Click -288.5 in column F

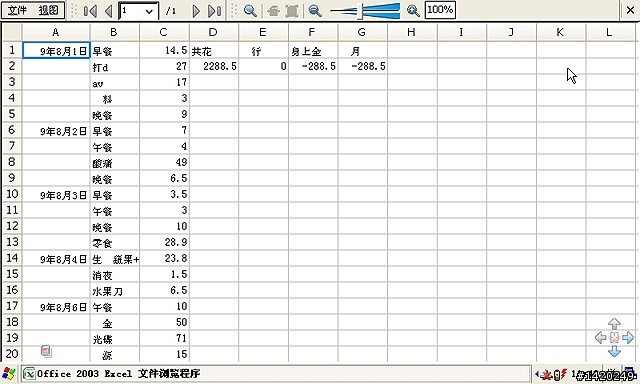click(x=313, y=67)
